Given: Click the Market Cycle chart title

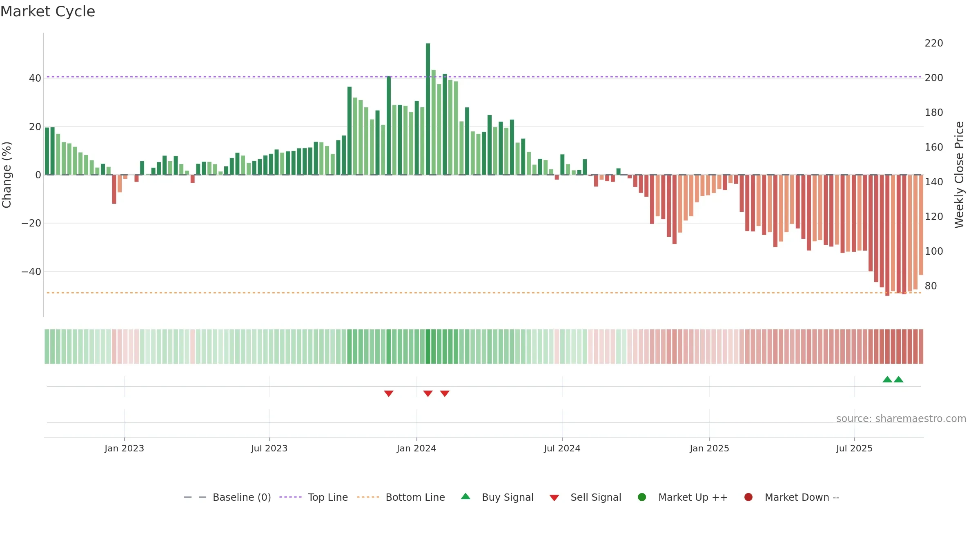Looking at the screenshot, I should 48,11.
